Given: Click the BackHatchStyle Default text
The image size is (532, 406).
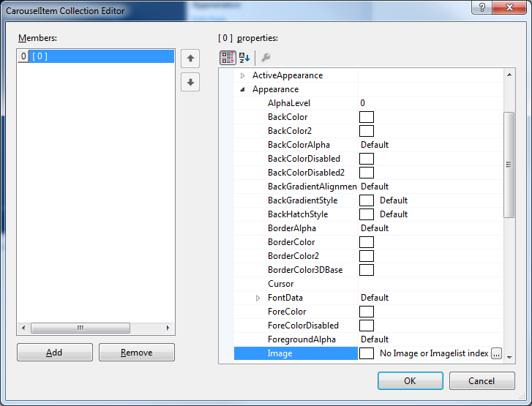Looking at the screenshot, I should point(394,214).
